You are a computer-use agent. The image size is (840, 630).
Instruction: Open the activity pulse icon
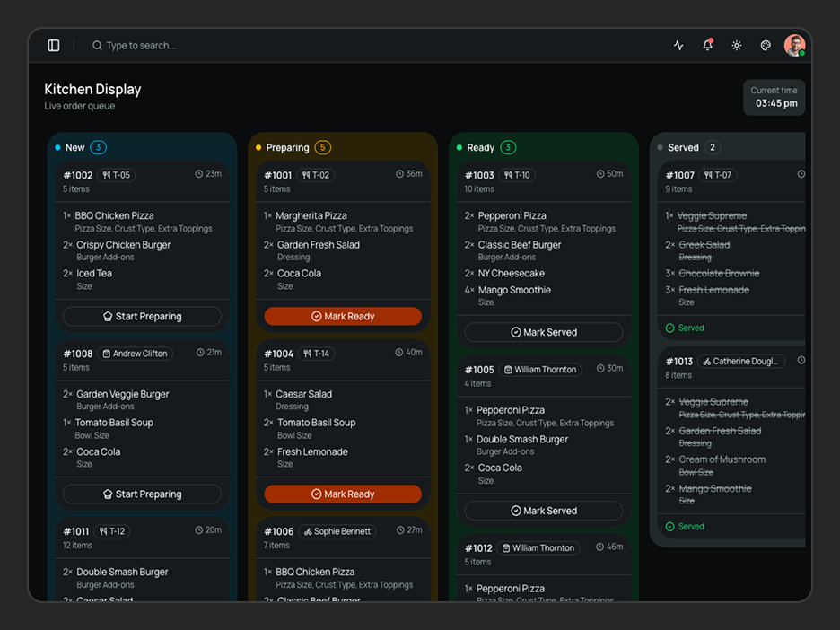tap(678, 46)
